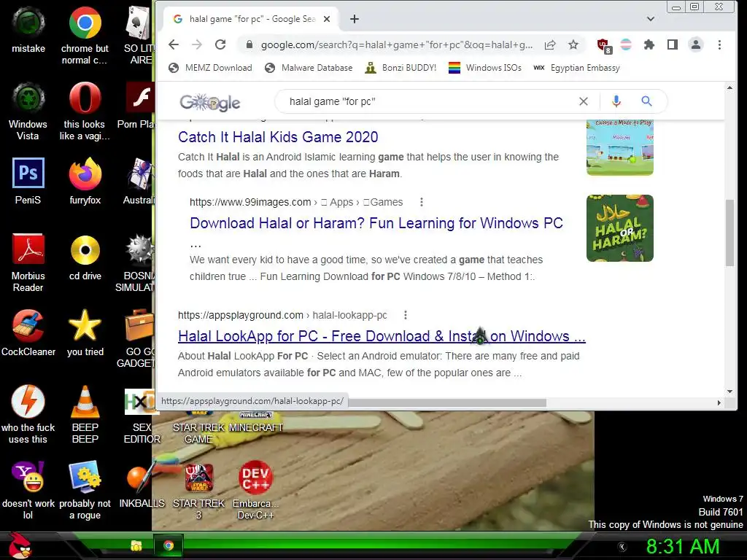Open the INKBALLS desktop icon
Screen dimensions: 747x560
pyautogui.click(x=142, y=484)
